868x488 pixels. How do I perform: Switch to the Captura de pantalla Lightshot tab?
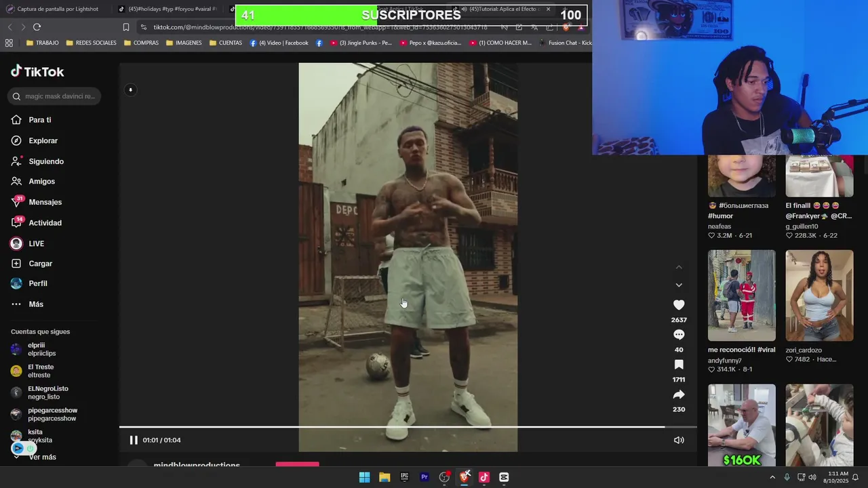pos(53,9)
